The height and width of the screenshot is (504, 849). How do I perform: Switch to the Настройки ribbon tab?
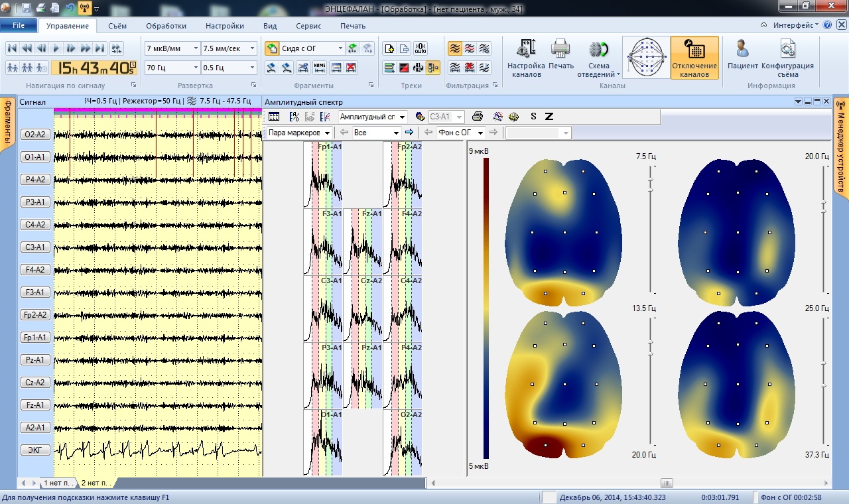pyautogui.click(x=225, y=26)
